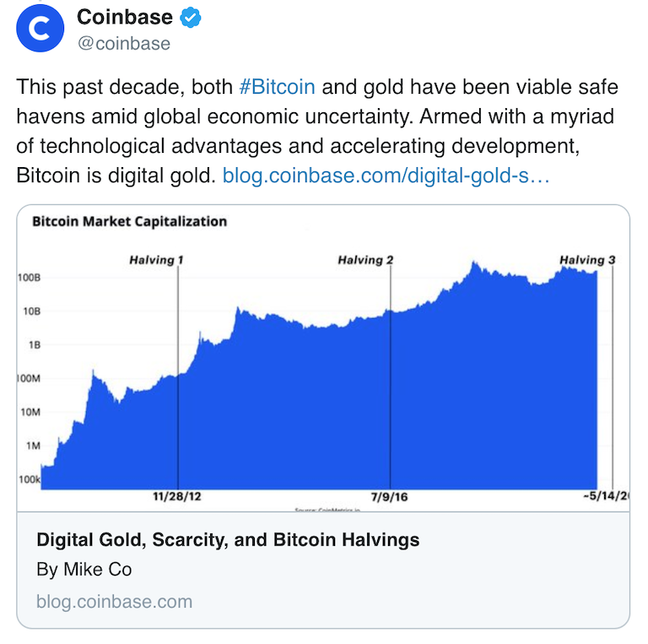The height and width of the screenshot is (644, 648).
Task: Follow the blog.coinbase.com/digital-gold link in tweet
Action: coord(386,176)
